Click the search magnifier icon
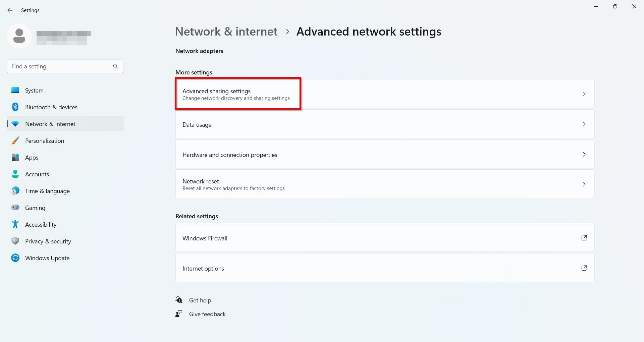Viewport: 644px width, 342px height. coord(115,66)
